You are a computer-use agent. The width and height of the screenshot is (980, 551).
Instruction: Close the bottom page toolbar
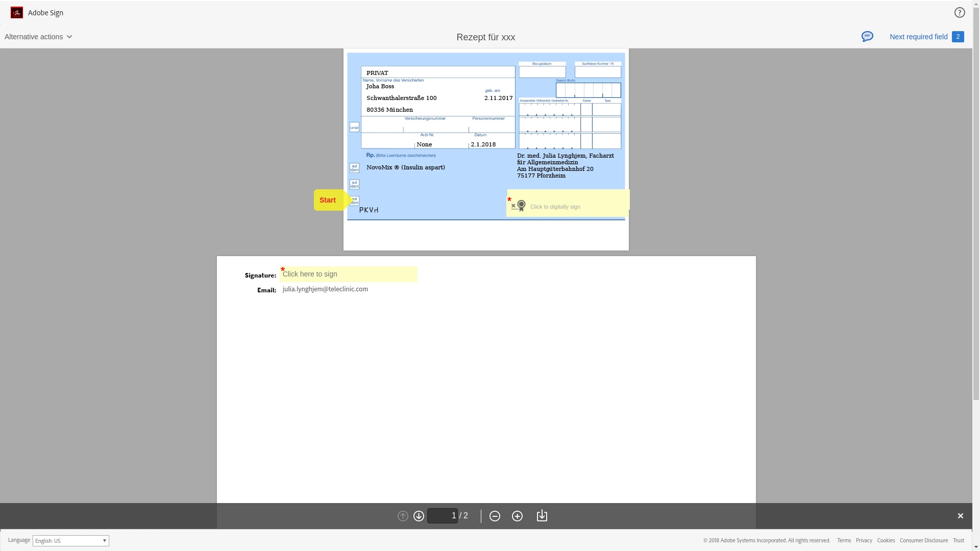click(960, 516)
